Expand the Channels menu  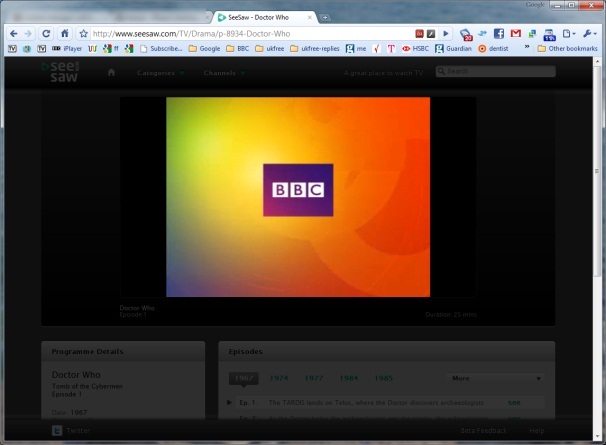point(224,73)
